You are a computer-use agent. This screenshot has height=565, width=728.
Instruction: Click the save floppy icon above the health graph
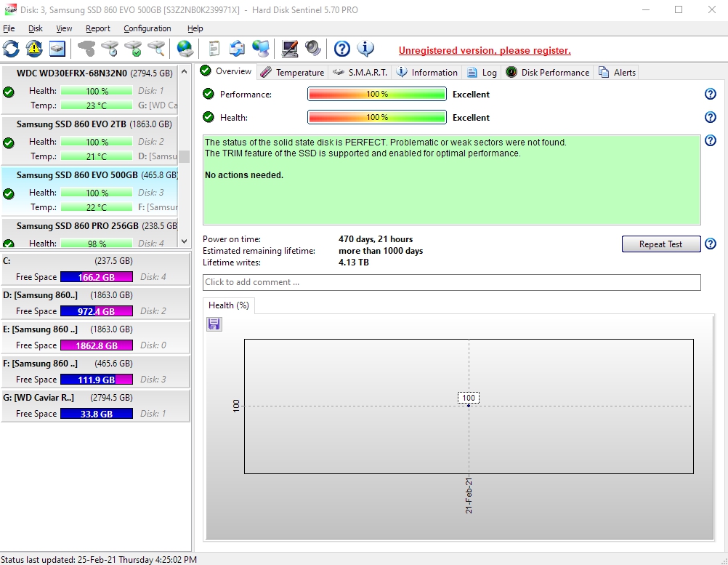[x=214, y=324]
